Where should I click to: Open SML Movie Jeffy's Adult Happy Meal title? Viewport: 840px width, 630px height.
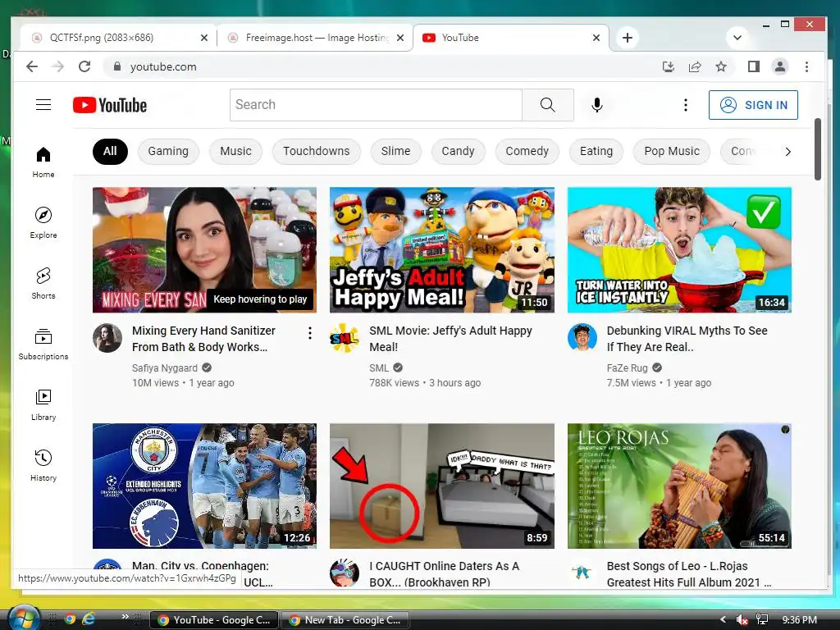click(x=450, y=339)
